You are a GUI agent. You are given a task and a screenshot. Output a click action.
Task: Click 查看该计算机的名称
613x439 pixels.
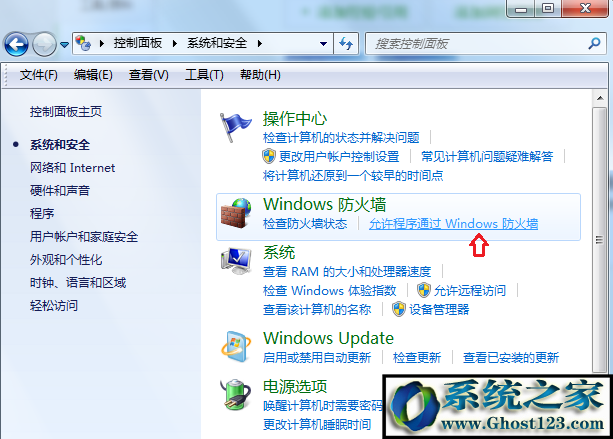[317, 310]
